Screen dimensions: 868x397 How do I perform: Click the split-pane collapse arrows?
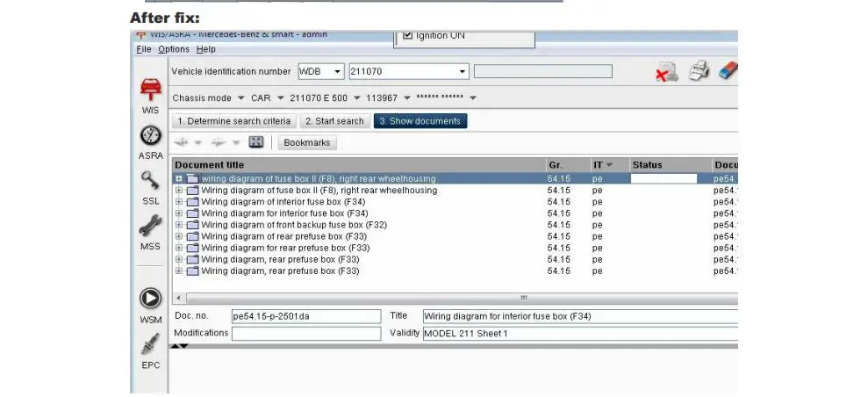click(179, 347)
